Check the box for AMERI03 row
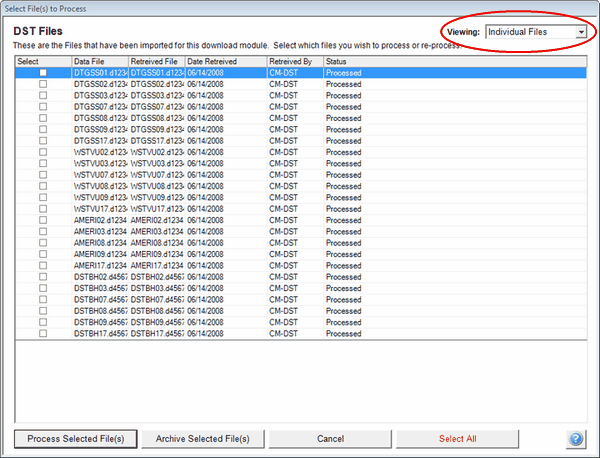The width and height of the screenshot is (600, 458). [x=43, y=231]
